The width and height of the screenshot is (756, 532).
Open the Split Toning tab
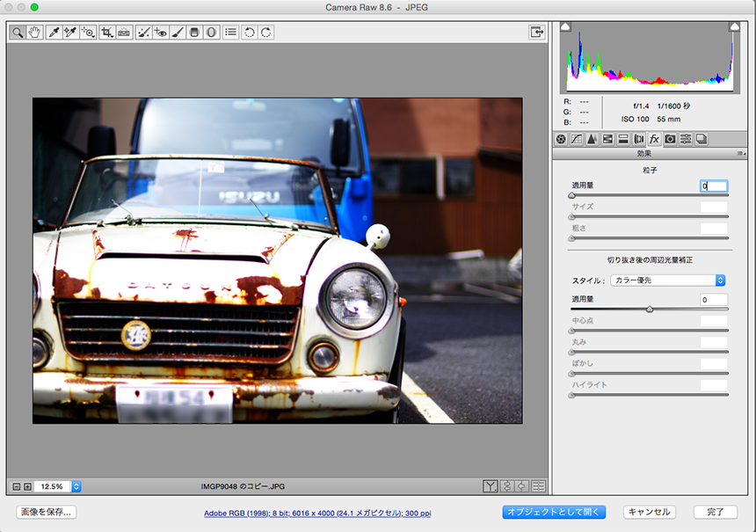[x=623, y=140]
